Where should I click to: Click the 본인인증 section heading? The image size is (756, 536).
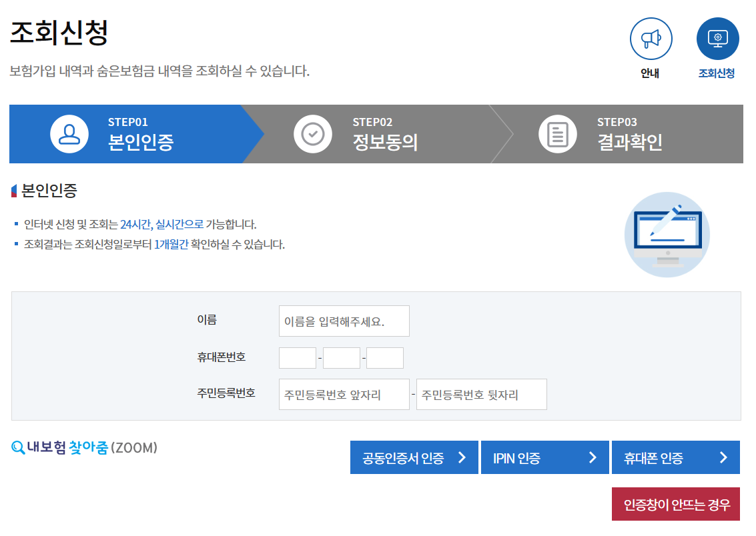(x=49, y=191)
